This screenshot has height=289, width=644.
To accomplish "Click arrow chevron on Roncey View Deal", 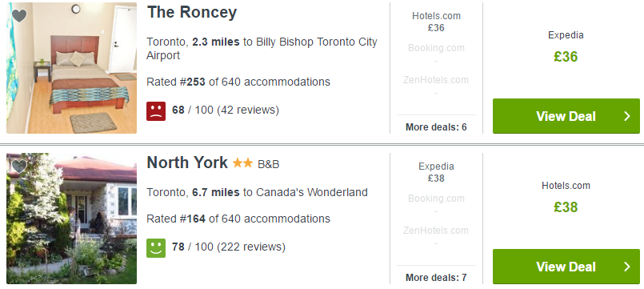I will click(x=626, y=116).
